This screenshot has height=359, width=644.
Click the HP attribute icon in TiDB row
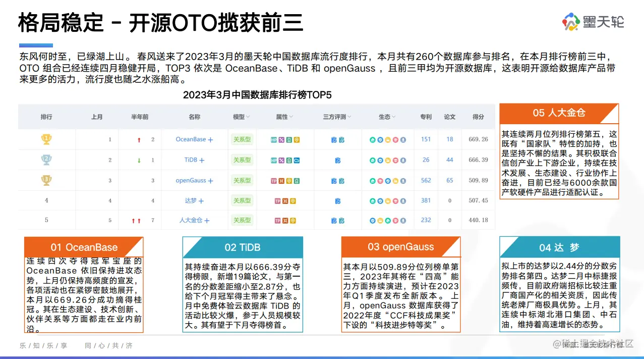(274, 160)
